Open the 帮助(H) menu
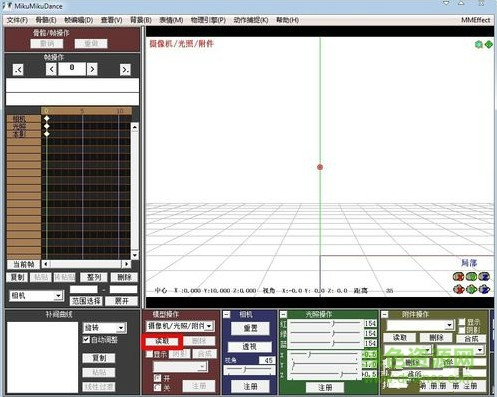 287,20
